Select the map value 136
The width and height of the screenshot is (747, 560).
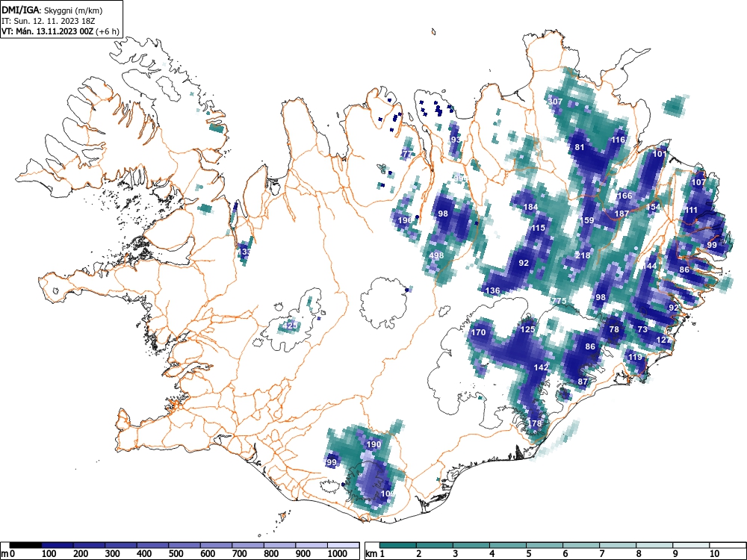[x=492, y=290]
